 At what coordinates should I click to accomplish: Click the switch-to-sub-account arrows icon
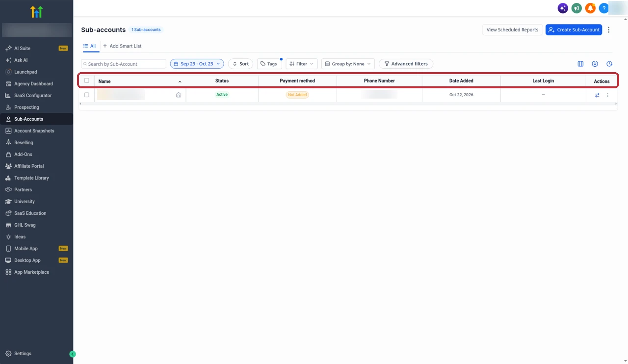tap(597, 95)
